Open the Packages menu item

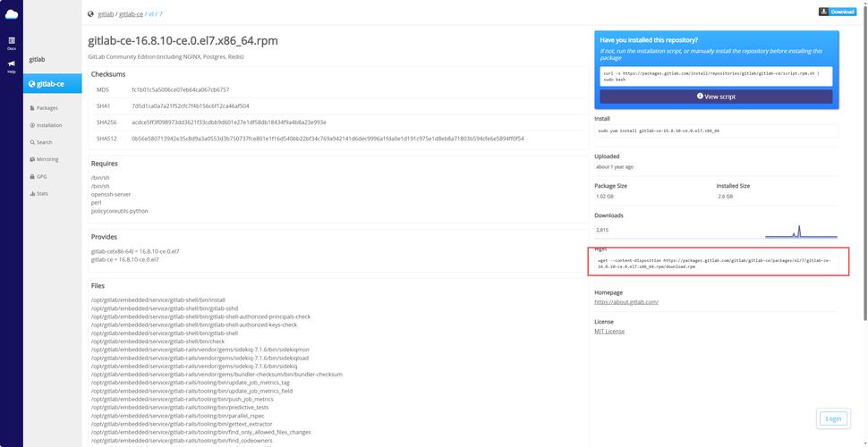(x=44, y=108)
